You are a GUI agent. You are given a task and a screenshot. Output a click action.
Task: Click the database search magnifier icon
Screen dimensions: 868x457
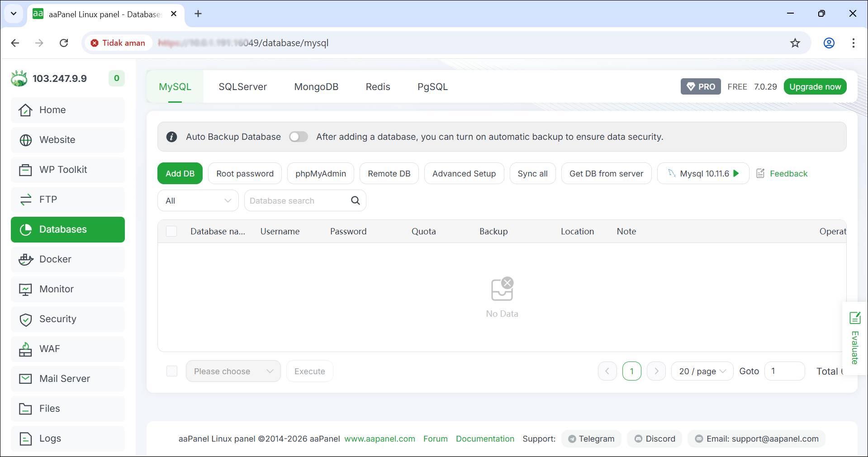(x=356, y=200)
